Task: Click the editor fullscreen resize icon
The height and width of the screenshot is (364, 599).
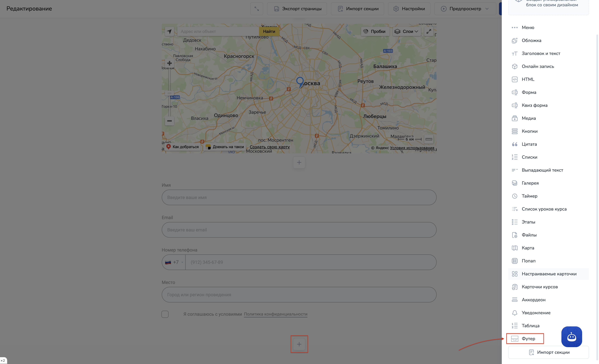Action: coord(256,9)
